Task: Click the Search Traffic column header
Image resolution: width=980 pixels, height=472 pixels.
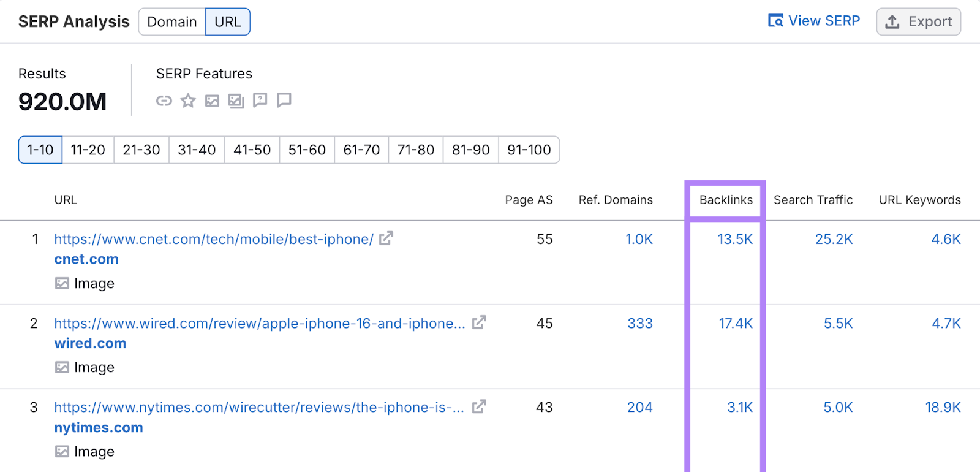Action: click(813, 200)
